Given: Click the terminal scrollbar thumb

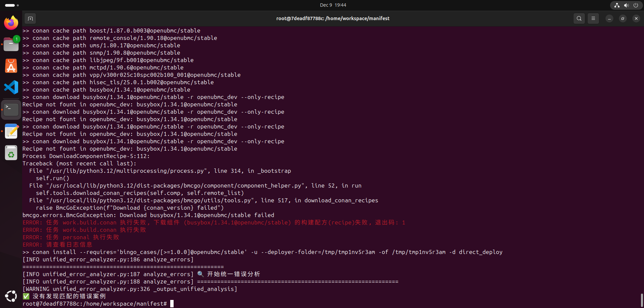Looking at the screenshot, I should click(642, 300).
